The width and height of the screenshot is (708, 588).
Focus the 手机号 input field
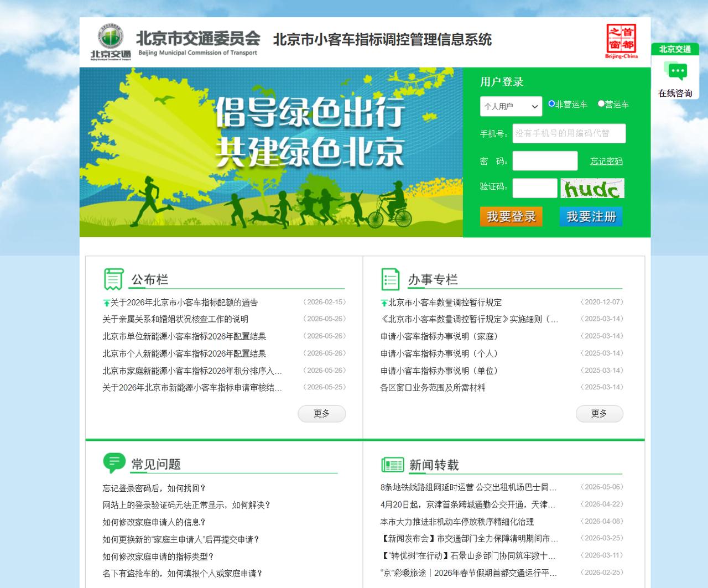(569, 133)
